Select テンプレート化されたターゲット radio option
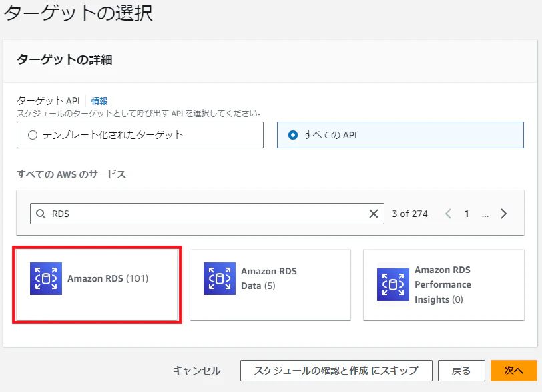This screenshot has width=542, height=392. point(140,135)
